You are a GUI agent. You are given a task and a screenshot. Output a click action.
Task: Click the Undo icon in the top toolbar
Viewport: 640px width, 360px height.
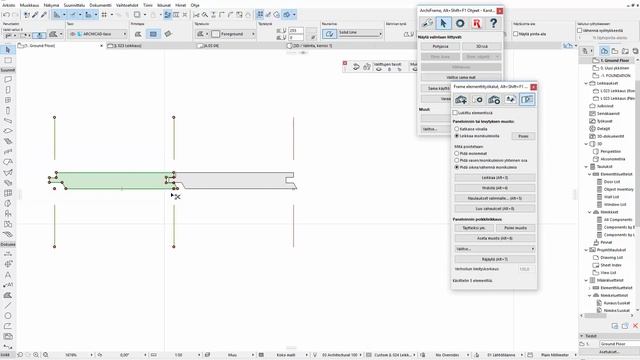[6, 15]
